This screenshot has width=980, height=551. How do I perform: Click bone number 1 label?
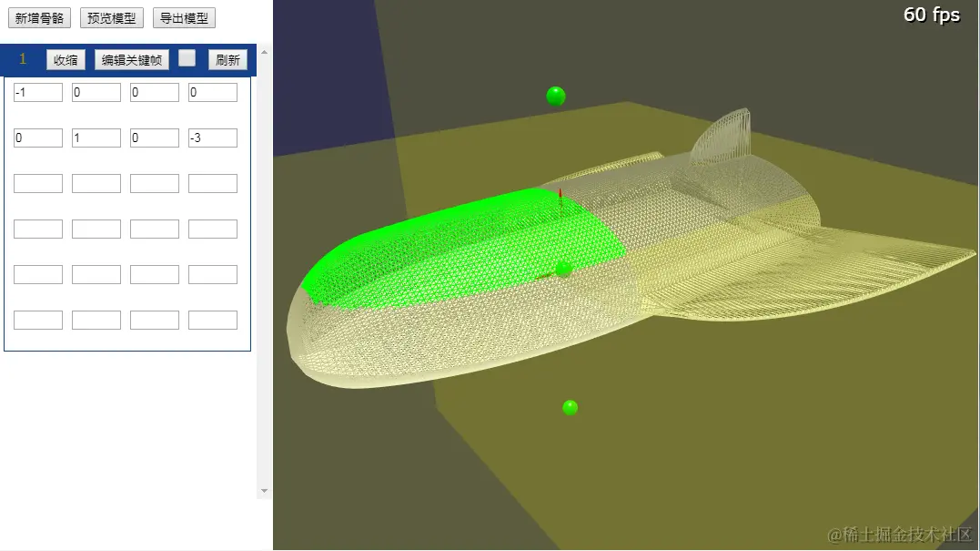click(23, 59)
